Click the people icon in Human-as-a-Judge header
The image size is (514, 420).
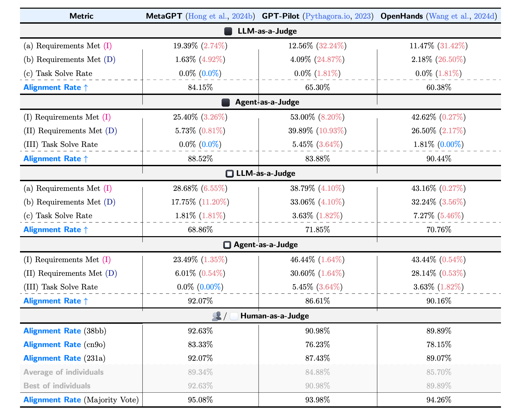[x=217, y=316]
